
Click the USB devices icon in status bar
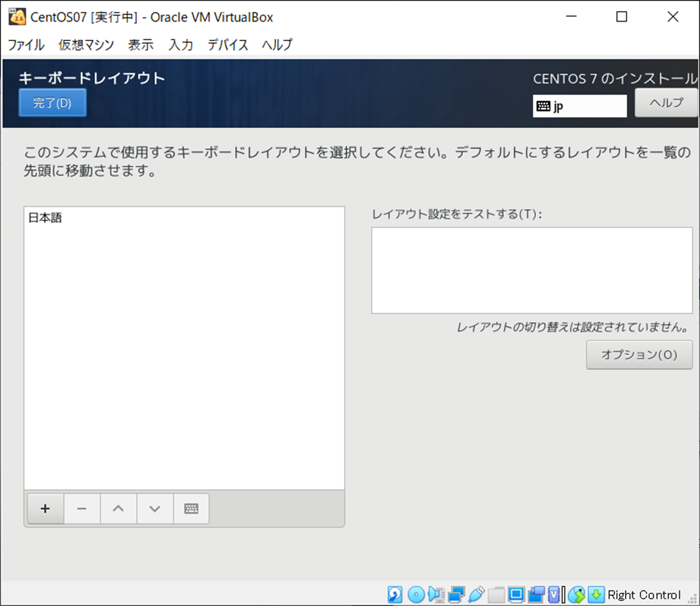pos(476,594)
